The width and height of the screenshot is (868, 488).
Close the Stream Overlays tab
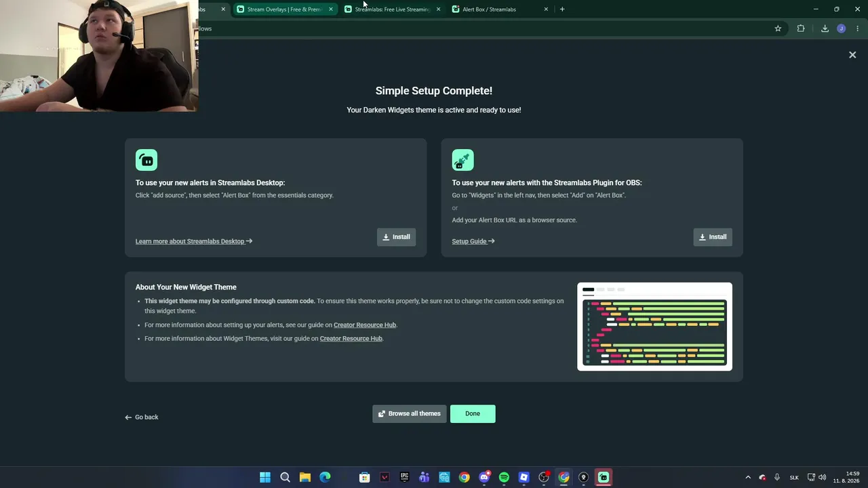coord(331,9)
